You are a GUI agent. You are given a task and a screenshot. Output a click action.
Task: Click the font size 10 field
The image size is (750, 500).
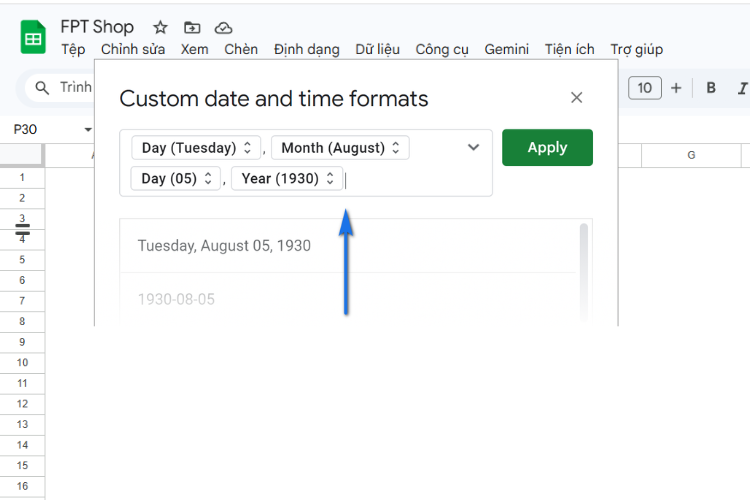pos(645,88)
